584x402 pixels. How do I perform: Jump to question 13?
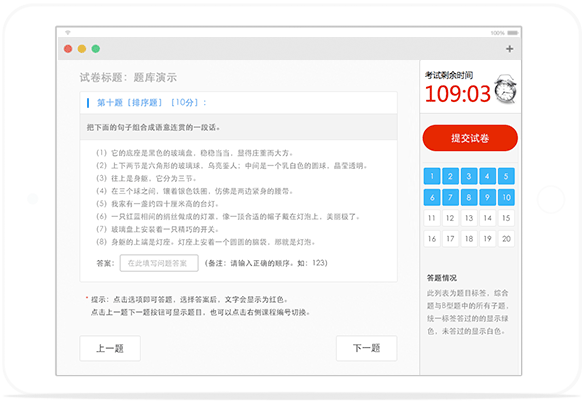tap(469, 218)
